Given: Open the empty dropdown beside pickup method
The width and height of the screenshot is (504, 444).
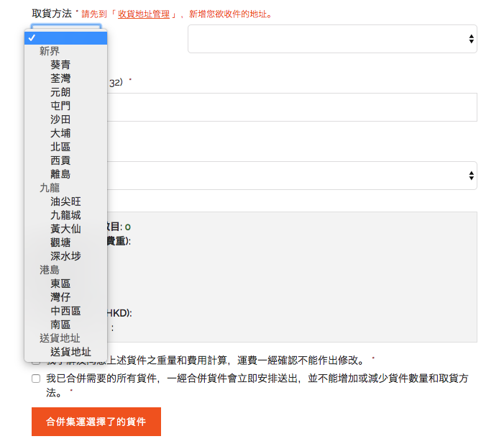Looking at the screenshot, I should coord(332,39).
